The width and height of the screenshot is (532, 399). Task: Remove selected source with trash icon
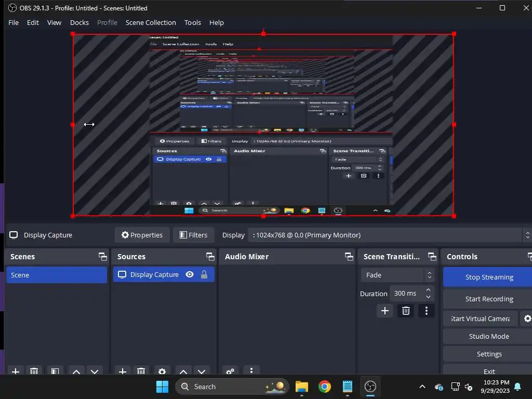click(141, 371)
